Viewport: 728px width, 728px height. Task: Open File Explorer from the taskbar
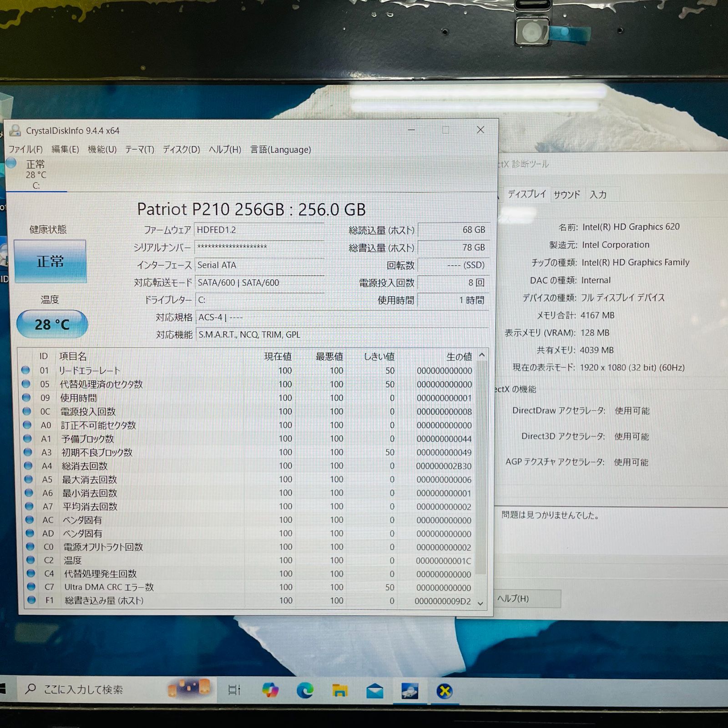(340, 691)
